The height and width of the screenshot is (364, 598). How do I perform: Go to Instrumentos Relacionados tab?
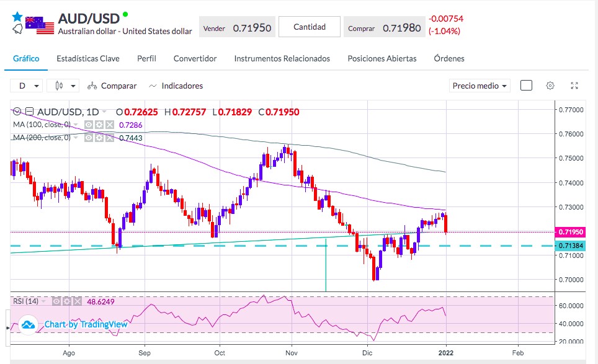(282, 59)
